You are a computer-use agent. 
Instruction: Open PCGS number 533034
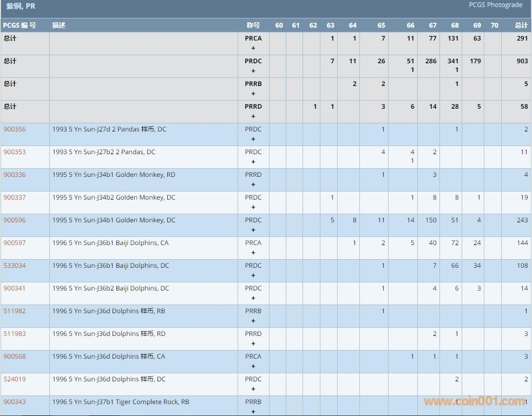point(15,266)
